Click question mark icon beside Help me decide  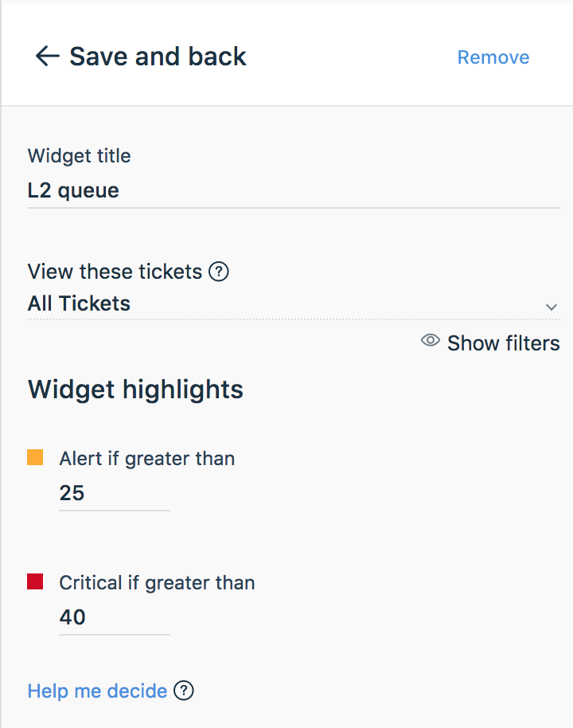pyautogui.click(x=184, y=691)
